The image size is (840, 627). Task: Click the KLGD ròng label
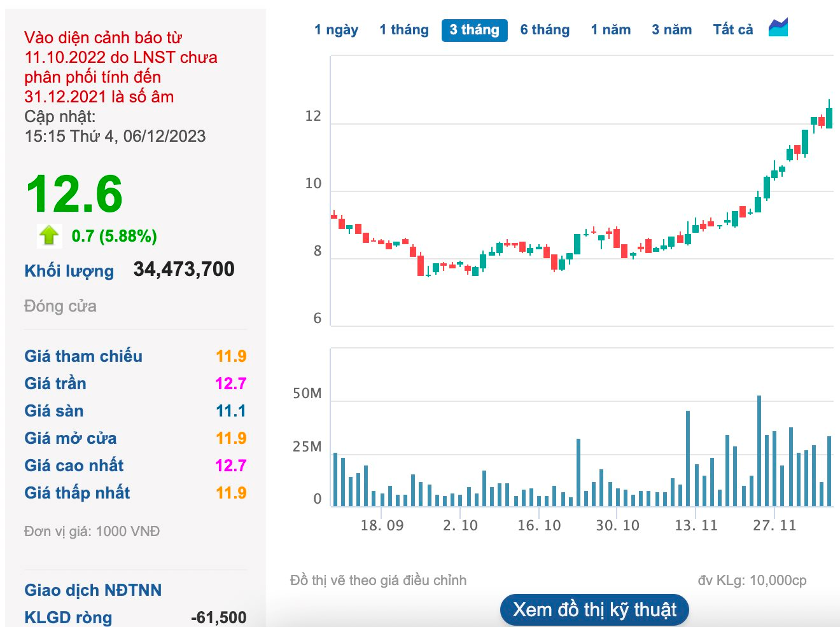[x=68, y=617]
